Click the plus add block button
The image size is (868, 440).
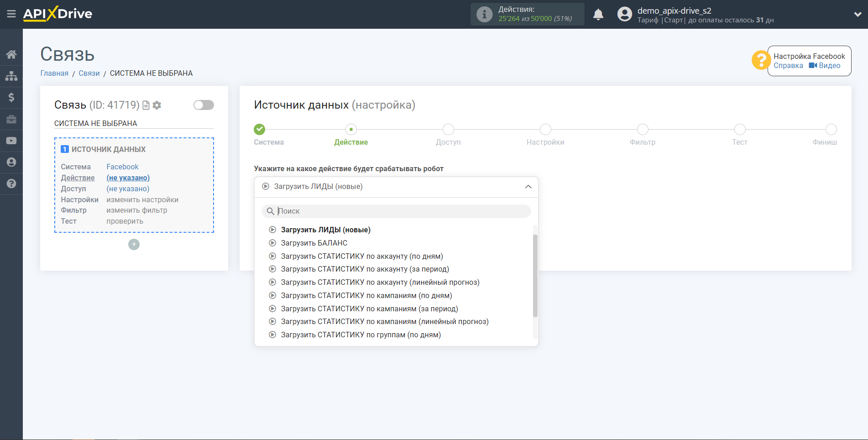[134, 244]
